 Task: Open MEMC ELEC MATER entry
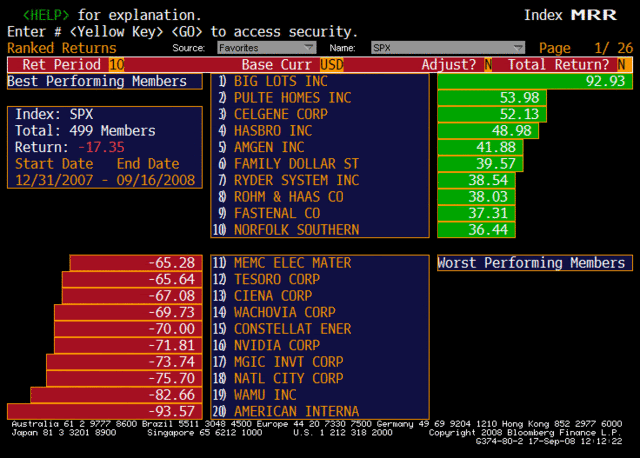coord(292,263)
